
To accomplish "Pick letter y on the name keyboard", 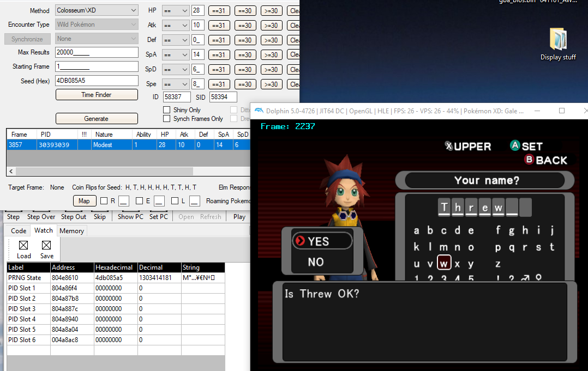I will [x=471, y=264].
